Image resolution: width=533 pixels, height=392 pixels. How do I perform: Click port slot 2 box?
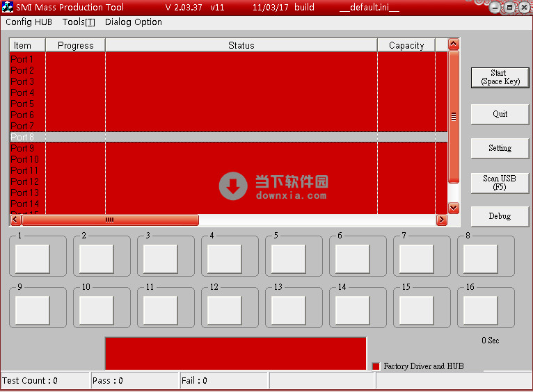tap(97, 259)
